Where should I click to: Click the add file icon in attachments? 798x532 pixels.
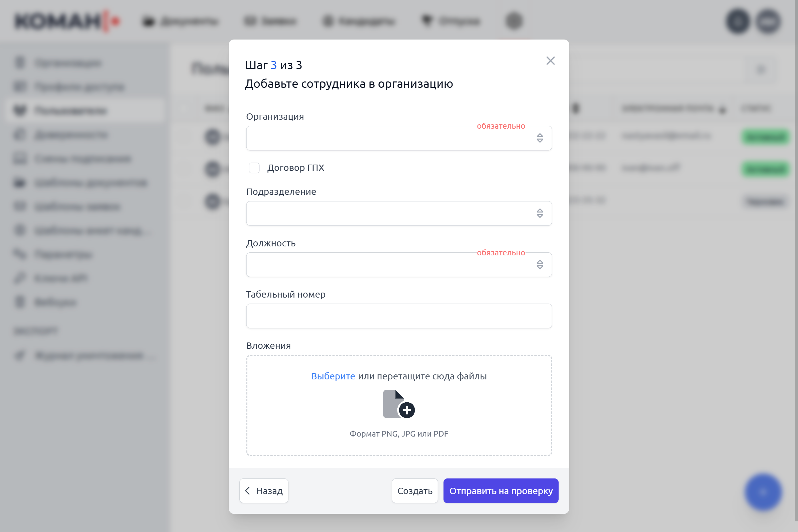tap(399, 404)
